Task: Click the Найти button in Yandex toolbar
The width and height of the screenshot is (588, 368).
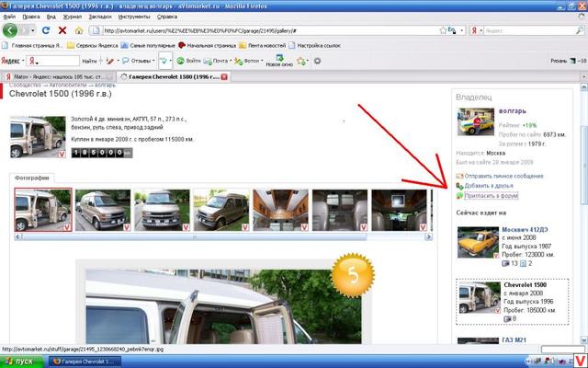Action: pos(89,61)
